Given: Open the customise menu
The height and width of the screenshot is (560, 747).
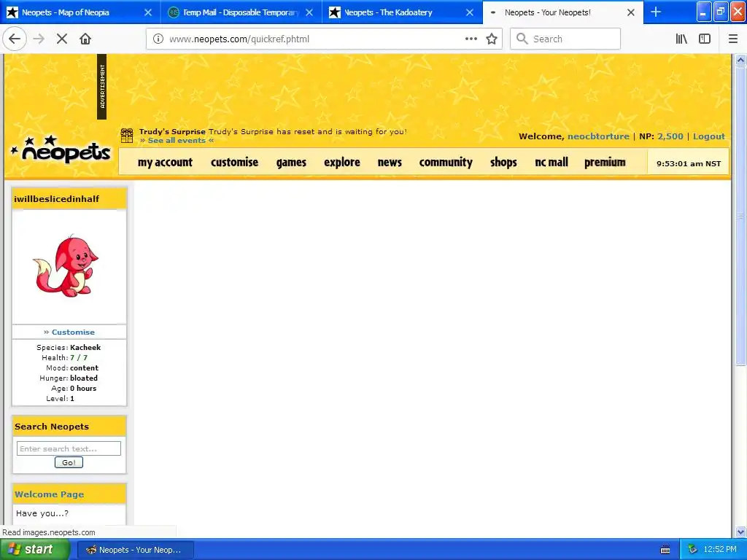Looking at the screenshot, I should [234, 163].
